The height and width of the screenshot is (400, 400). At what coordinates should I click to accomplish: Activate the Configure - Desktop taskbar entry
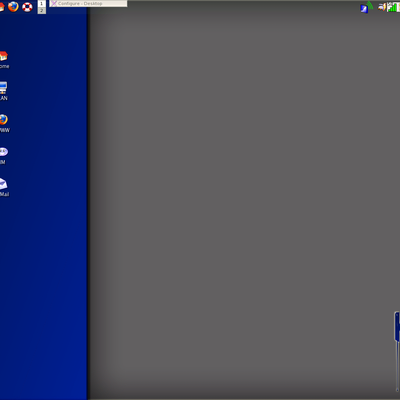click(x=88, y=3)
